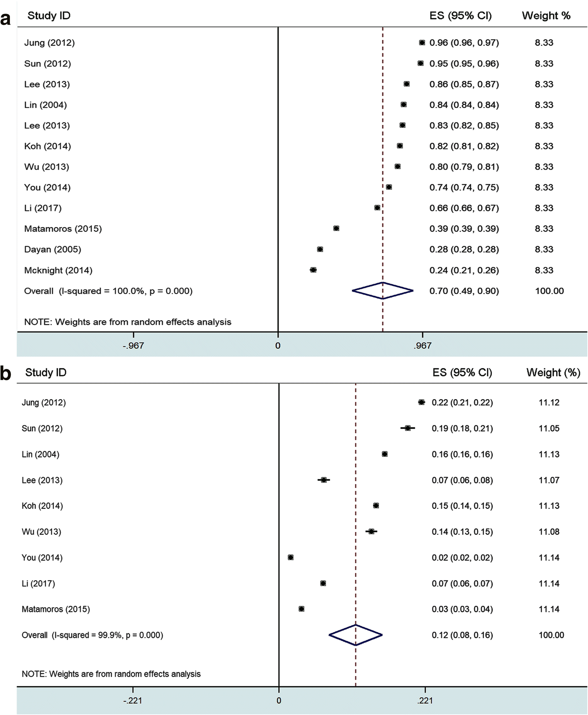
Task: Click the 'Weight (%)' header in panel b
Action: pos(553,372)
